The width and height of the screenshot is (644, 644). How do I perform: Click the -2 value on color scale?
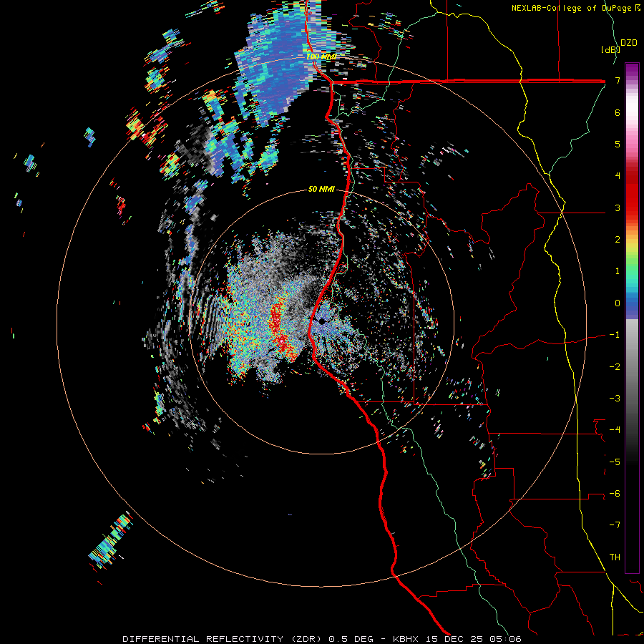click(615, 367)
